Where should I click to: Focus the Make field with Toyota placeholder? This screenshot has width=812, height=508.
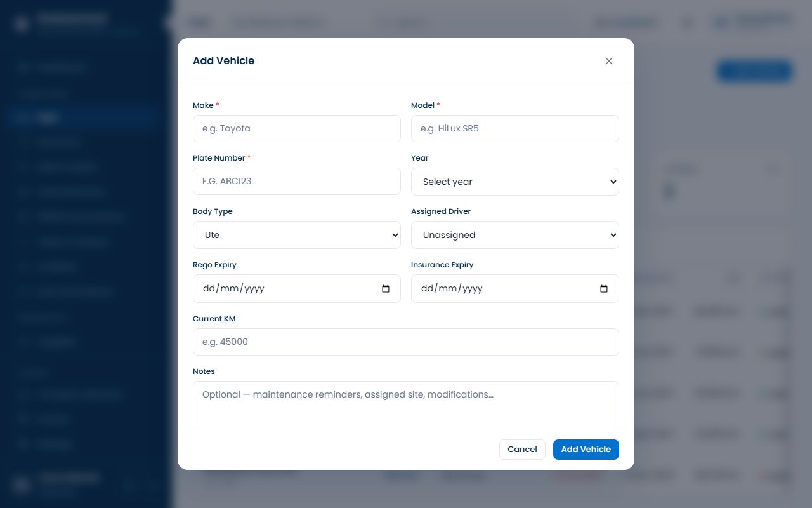pyautogui.click(x=297, y=128)
